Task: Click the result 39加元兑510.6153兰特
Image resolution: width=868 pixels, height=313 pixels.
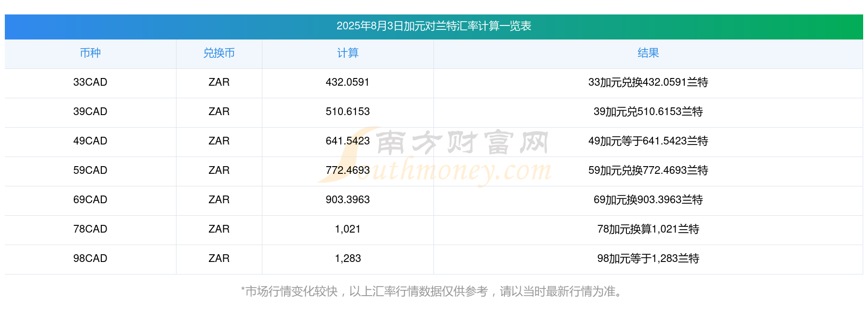Action: coord(648,112)
